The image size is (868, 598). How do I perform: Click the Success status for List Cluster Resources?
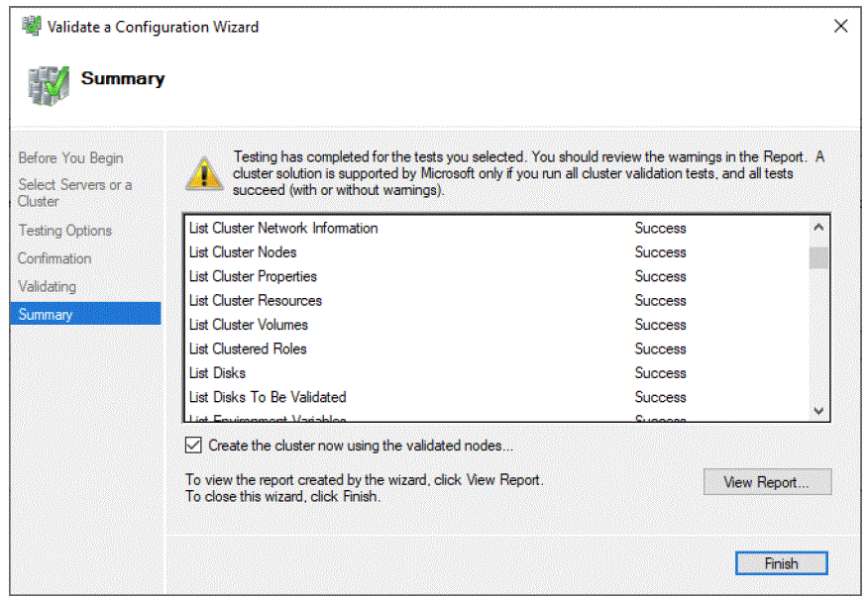click(x=661, y=301)
